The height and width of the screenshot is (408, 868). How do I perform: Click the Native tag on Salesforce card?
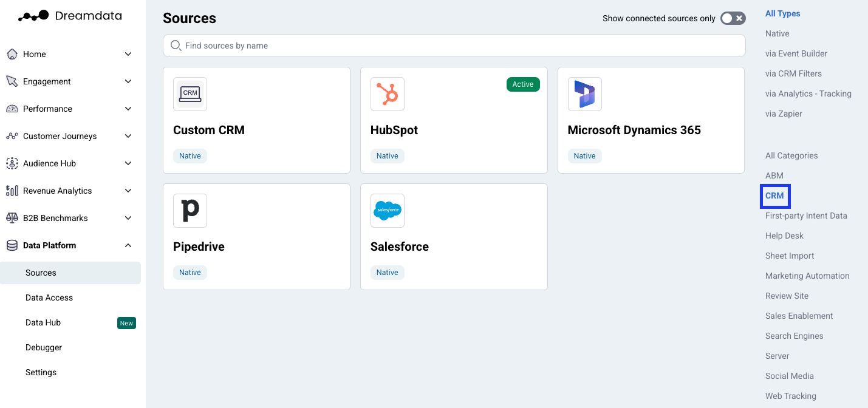point(388,273)
